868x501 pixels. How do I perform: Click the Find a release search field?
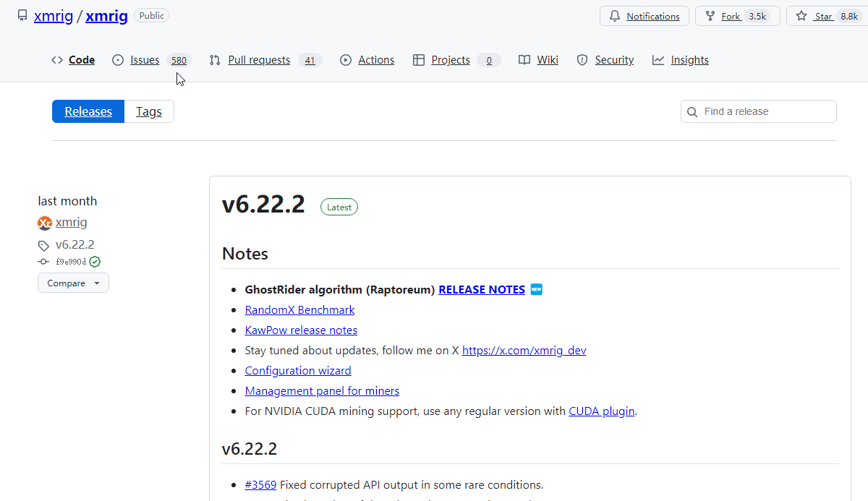pos(767,111)
